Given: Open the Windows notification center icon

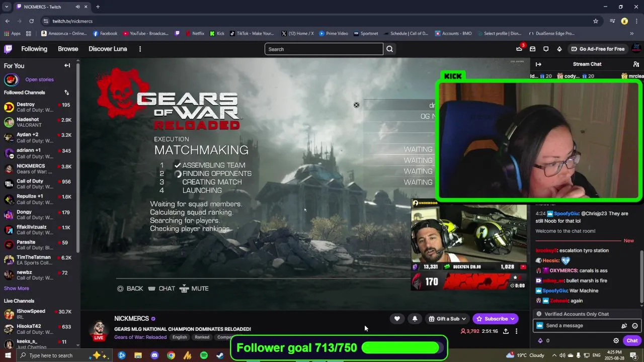Looking at the screenshot, I should [x=633, y=355].
